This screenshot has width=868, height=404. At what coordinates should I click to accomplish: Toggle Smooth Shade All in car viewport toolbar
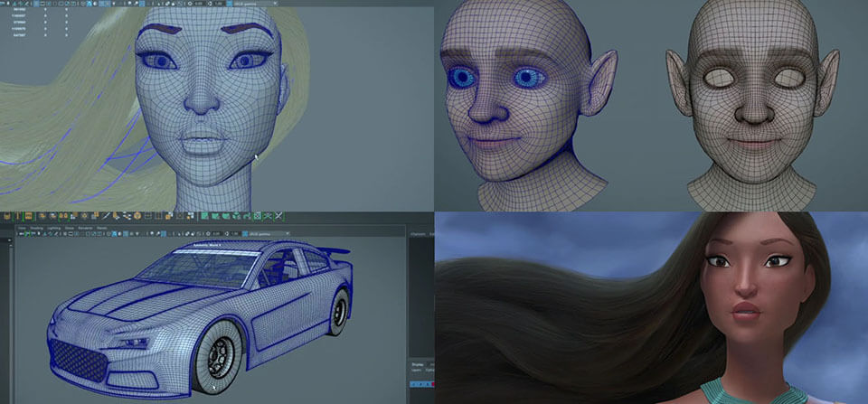pos(114,234)
